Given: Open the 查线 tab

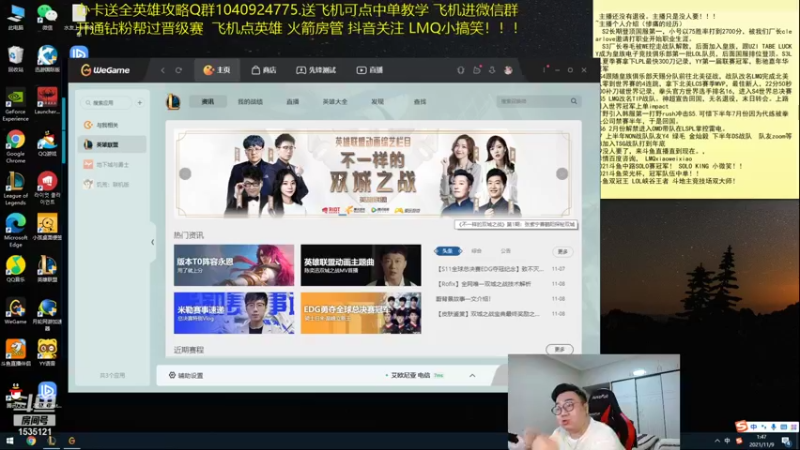Looking at the screenshot, I should click(x=420, y=102).
